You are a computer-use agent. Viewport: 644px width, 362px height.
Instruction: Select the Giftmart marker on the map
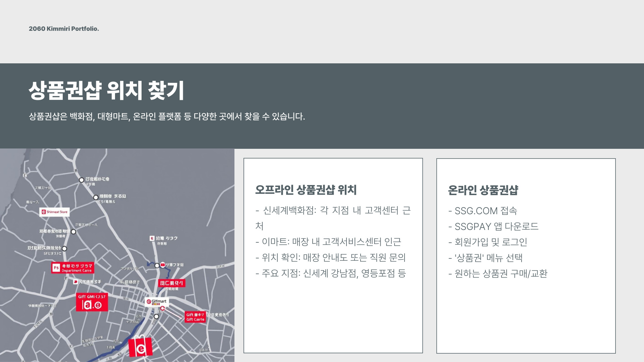(x=157, y=302)
